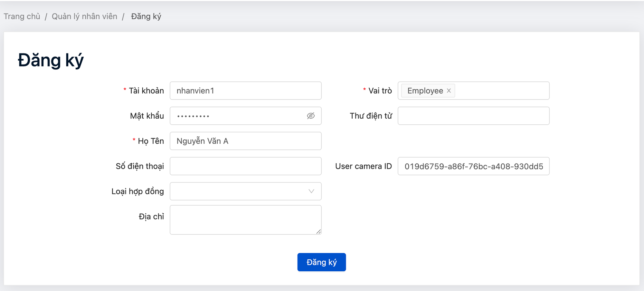Click the empty Số điện thoại field

pos(245,166)
